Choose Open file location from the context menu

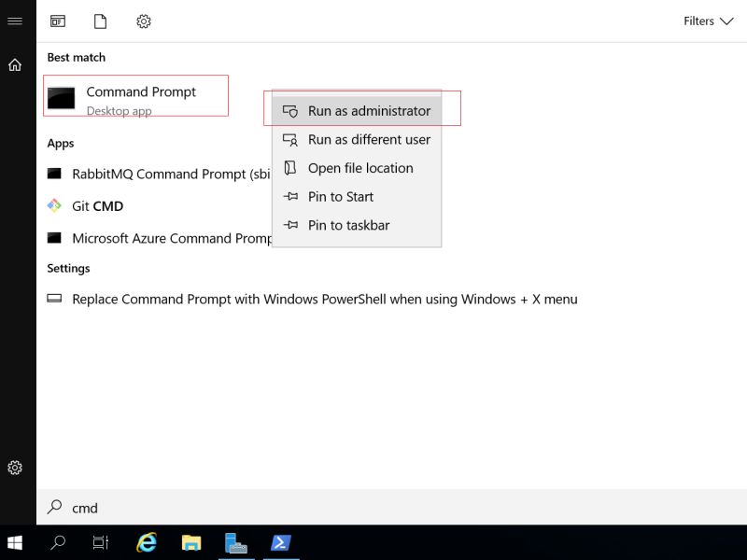click(360, 168)
